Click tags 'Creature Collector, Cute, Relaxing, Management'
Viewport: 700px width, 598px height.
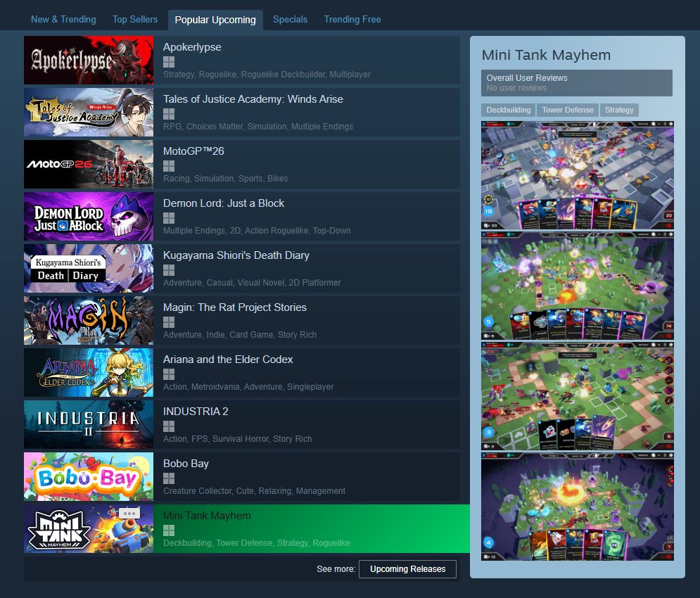(x=254, y=491)
